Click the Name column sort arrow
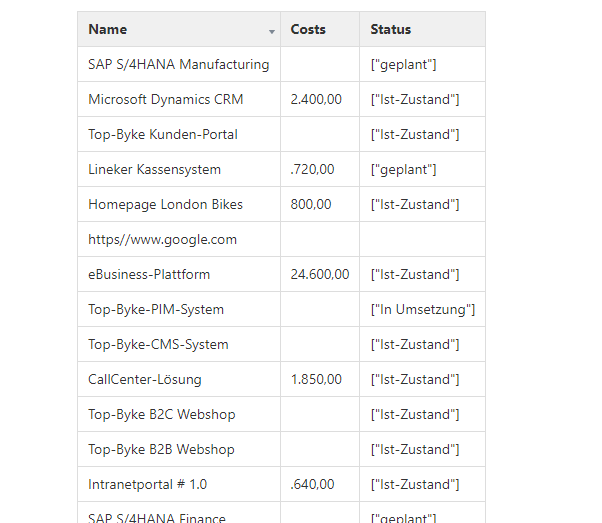This screenshot has width=602, height=523. coord(271,32)
